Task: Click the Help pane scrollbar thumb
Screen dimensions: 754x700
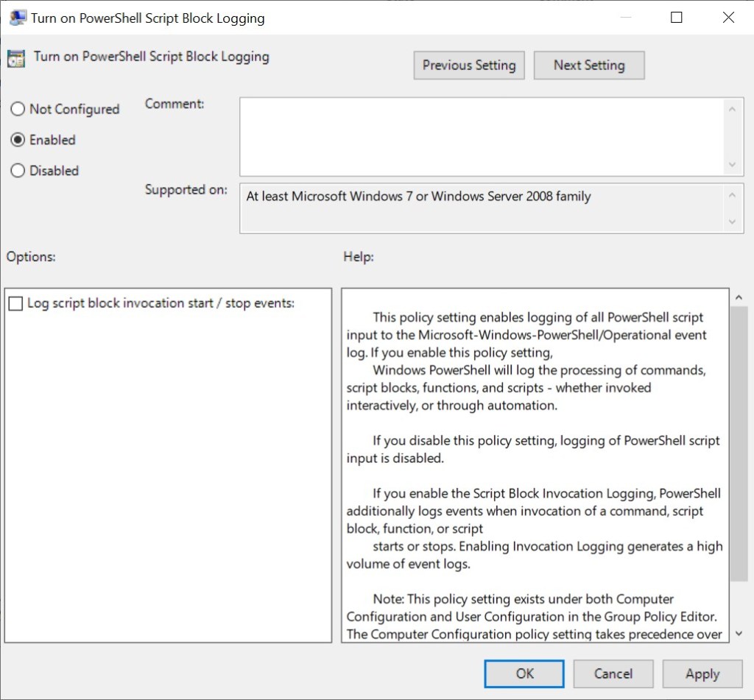Action: (x=739, y=442)
